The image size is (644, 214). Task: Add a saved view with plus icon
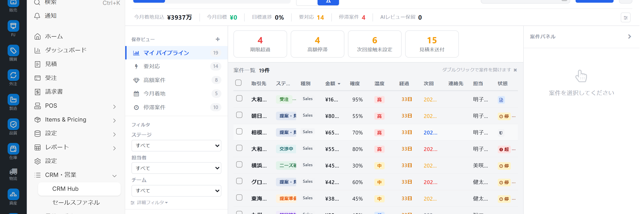pyautogui.click(x=218, y=40)
